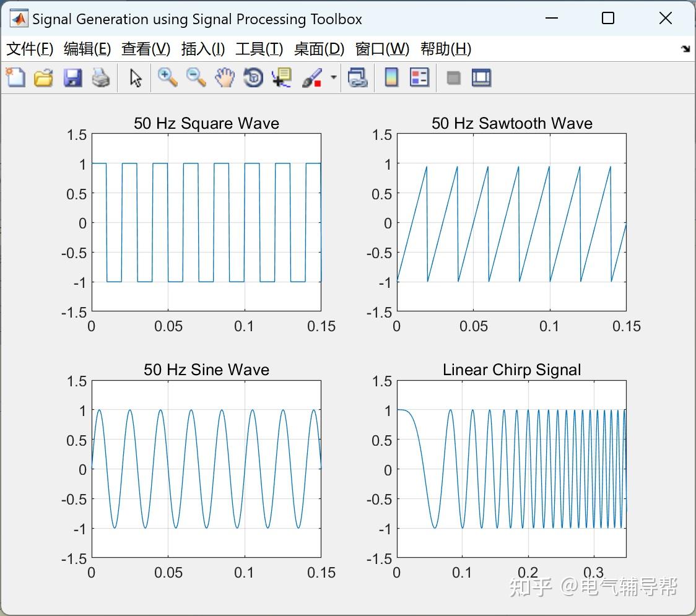Activate the Pan hand tool
Image resolution: width=696 pixels, height=616 pixels.
pyautogui.click(x=225, y=77)
